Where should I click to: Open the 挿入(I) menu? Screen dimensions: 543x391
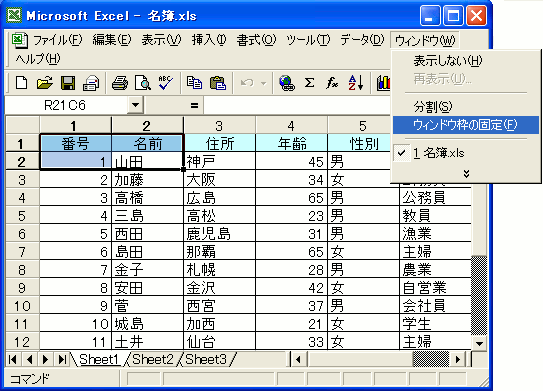(209, 40)
